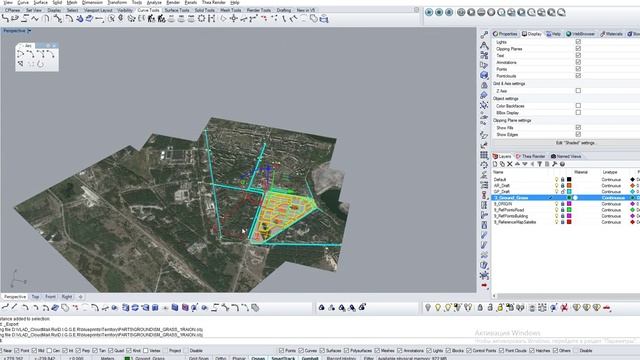Viewport: 640px width, 360px height.
Task: Lock the Default layer padlock
Action: click(562, 180)
